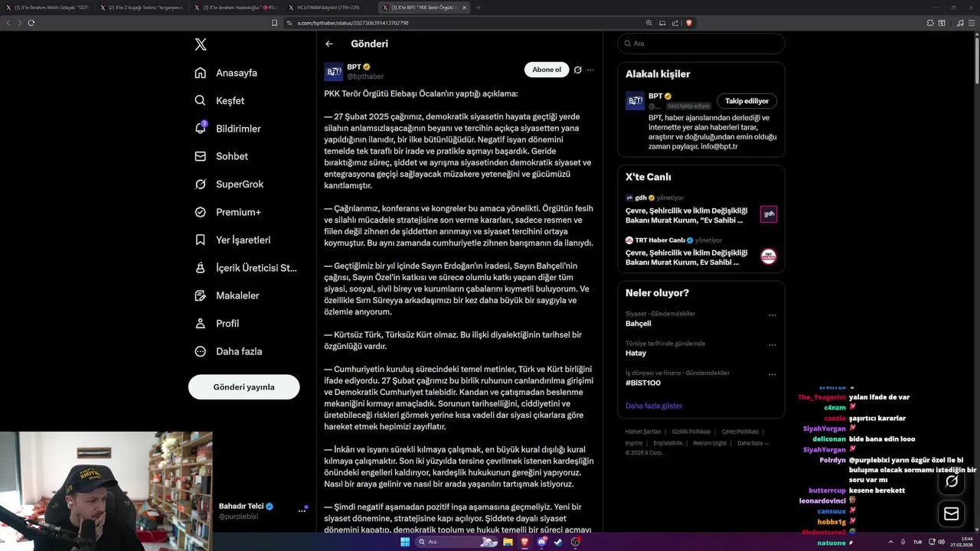The image size is (980, 551).
Task: Click Daha fazla göster link
Action: [x=654, y=406]
